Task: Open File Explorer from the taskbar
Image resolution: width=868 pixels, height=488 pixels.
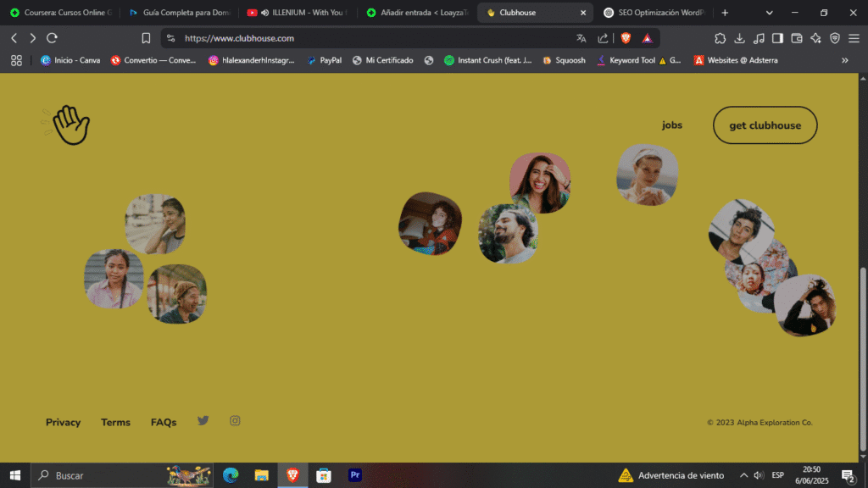Action: click(x=261, y=475)
